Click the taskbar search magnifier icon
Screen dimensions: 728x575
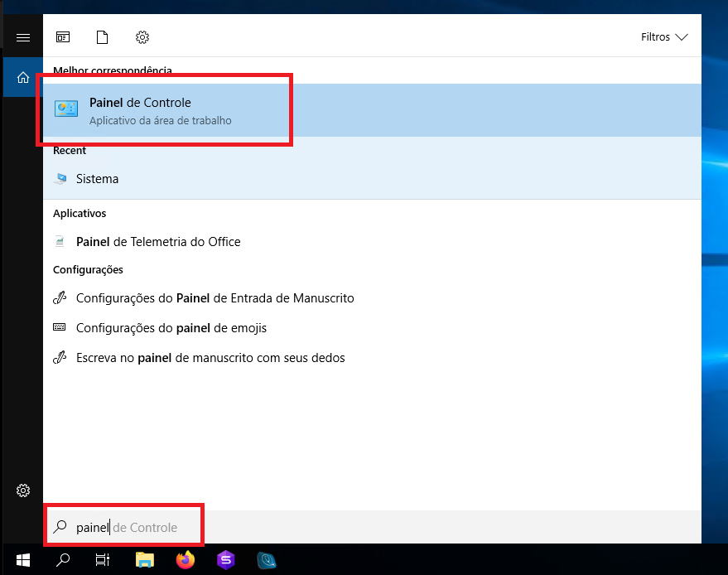tap(63, 560)
